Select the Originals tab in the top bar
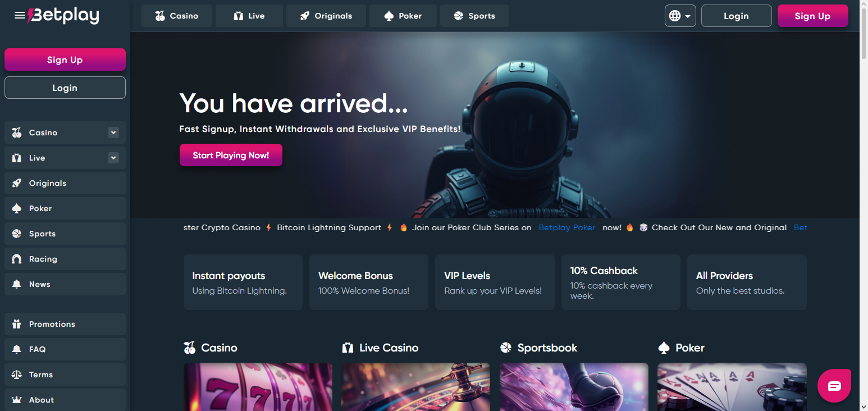868x411 pixels. pos(326,16)
